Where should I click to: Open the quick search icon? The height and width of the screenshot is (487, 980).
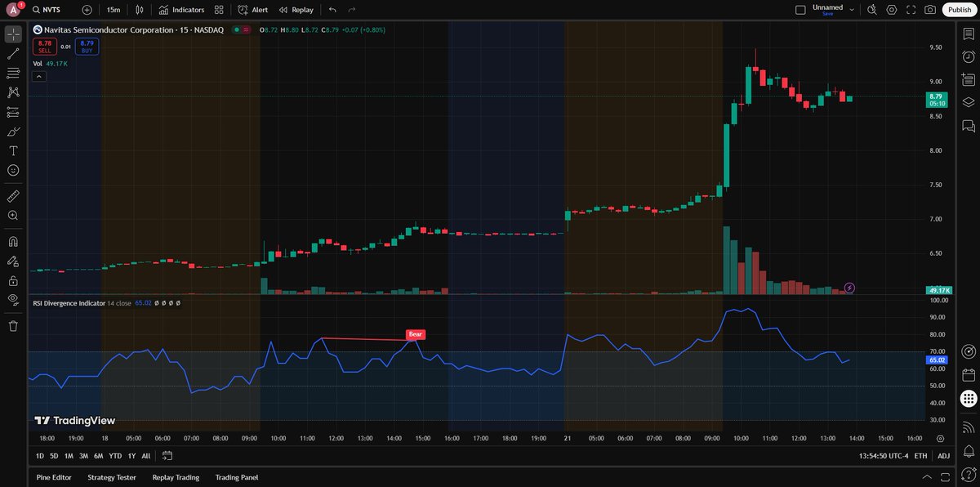[x=872, y=10]
